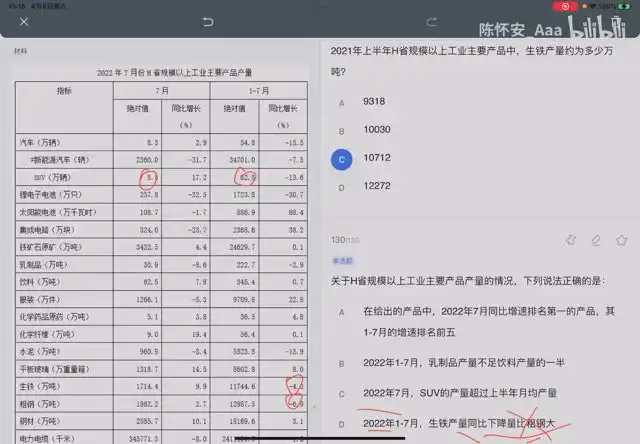640x444 pixels.
Task: Click the undo arrow in top bar
Action: pos(208,22)
